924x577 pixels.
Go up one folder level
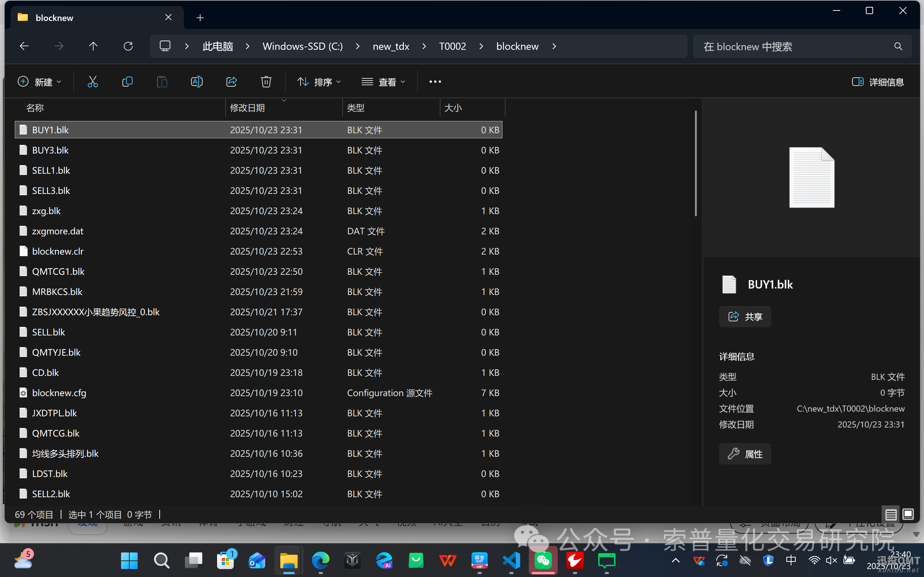(93, 46)
